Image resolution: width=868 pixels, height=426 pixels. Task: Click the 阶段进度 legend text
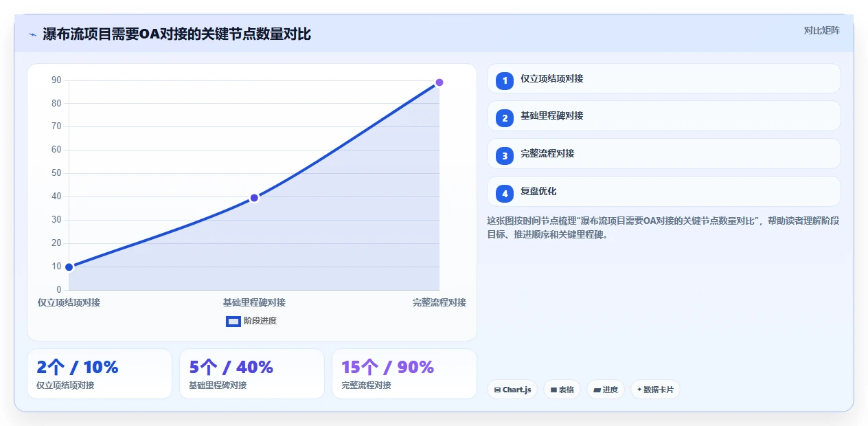(x=260, y=321)
